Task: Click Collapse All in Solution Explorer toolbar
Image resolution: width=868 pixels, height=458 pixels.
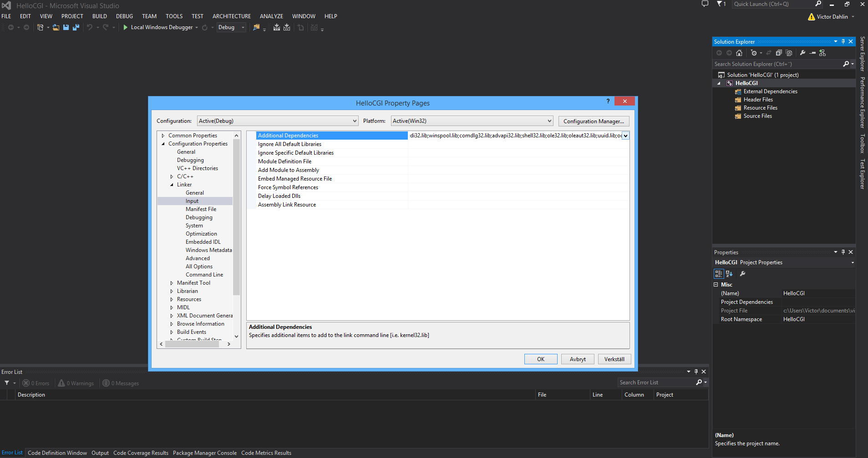Action: 779,53
